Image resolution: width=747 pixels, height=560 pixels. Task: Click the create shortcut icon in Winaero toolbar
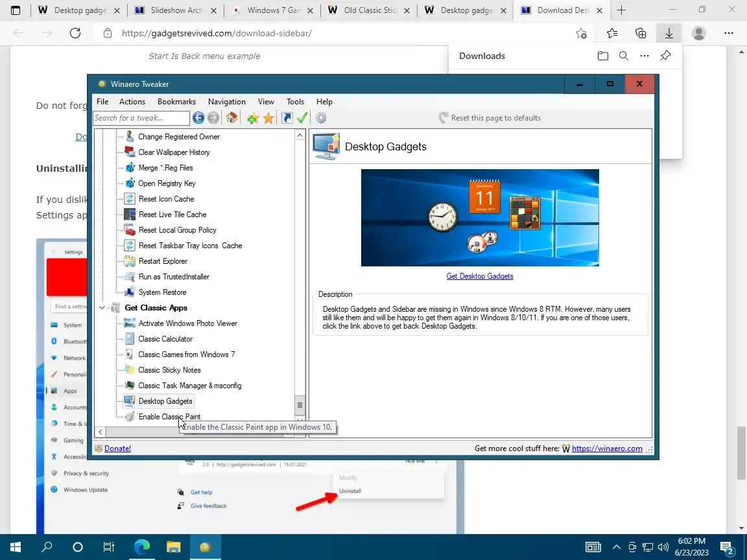pyautogui.click(x=287, y=117)
